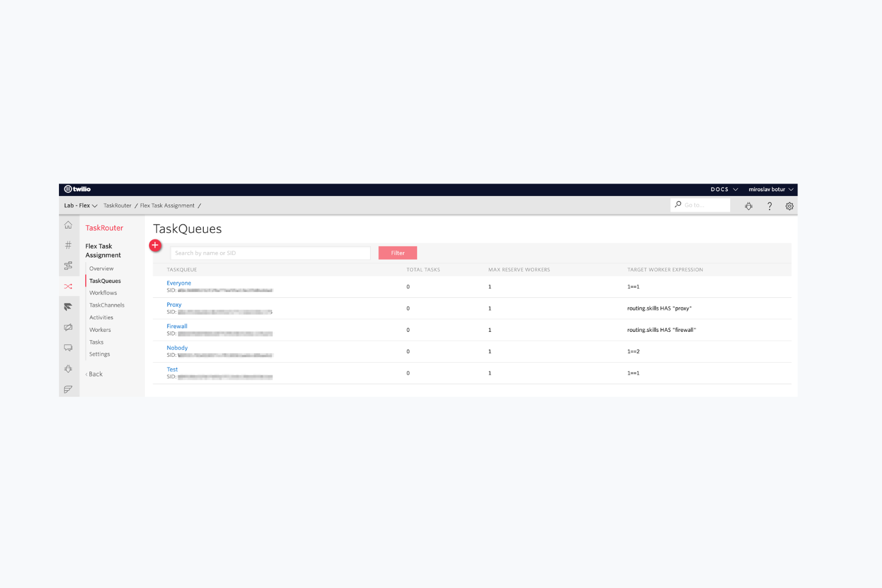Open debugger bug icon in top bar
Image resolution: width=882 pixels, height=588 pixels.
point(749,206)
